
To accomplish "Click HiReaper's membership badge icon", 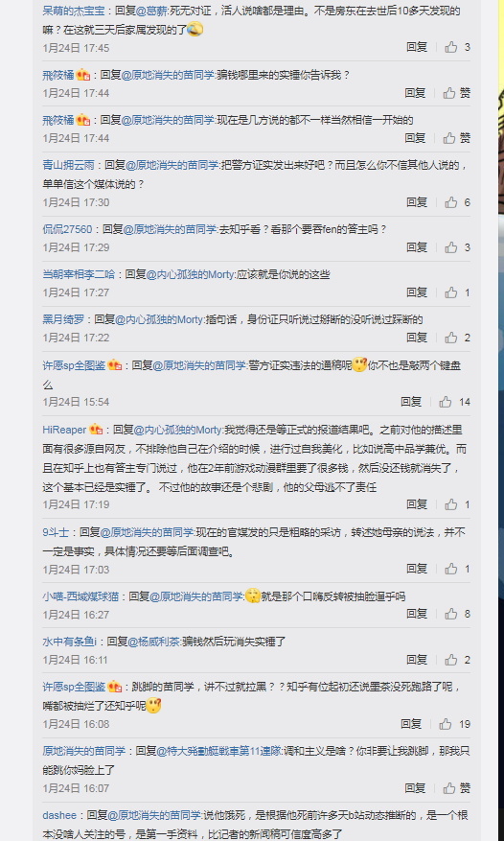I will 96,429.
